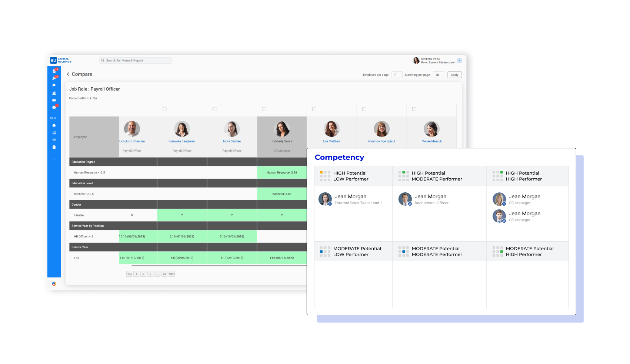This screenshot has width=630, height=364.
Task: Click the user profile icon with badge 1
Action: coord(54,107)
